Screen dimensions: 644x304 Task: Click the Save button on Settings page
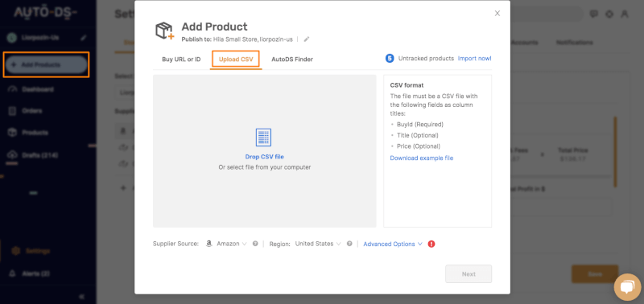coord(595,274)
